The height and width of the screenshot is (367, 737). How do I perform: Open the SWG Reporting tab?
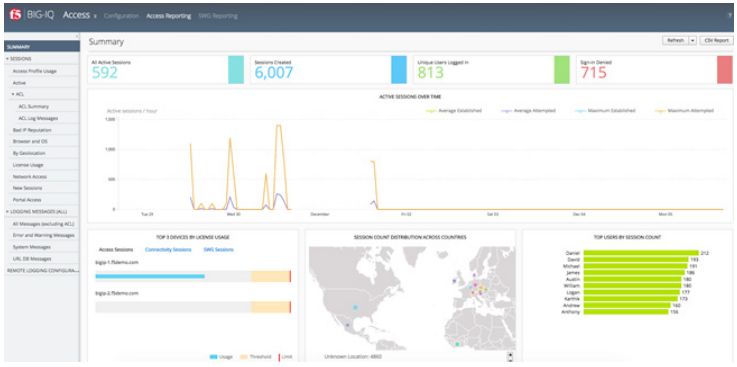pyautogui.click(x=218, y=16)
